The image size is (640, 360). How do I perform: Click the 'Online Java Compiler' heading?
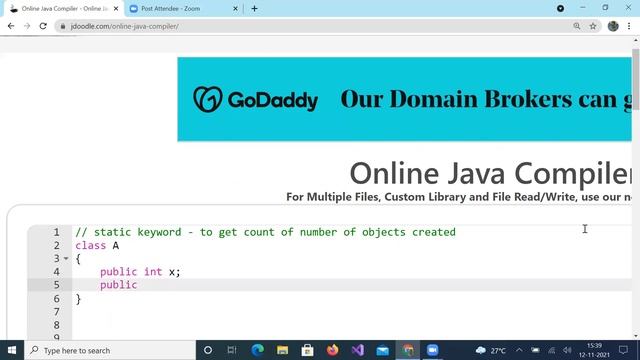(x=490, y=173)
